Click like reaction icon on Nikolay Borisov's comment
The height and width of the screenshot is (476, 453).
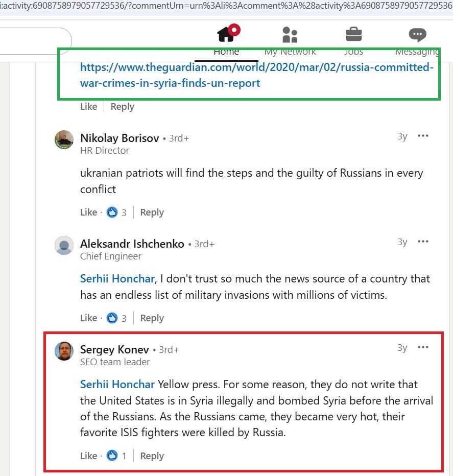pyautogui.click(x=112, y=212)
